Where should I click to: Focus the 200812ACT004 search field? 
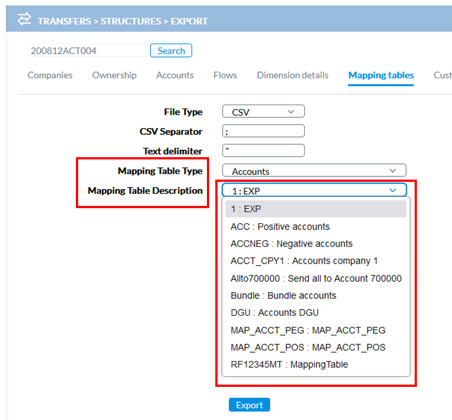coord(88,51)
